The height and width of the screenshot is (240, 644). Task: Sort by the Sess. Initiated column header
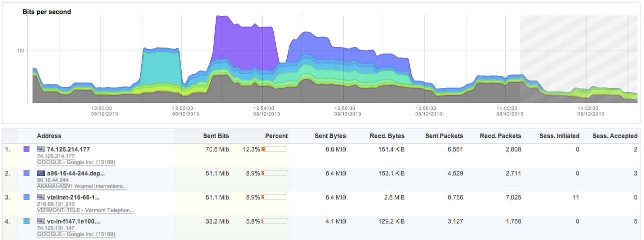click(559, 136)
